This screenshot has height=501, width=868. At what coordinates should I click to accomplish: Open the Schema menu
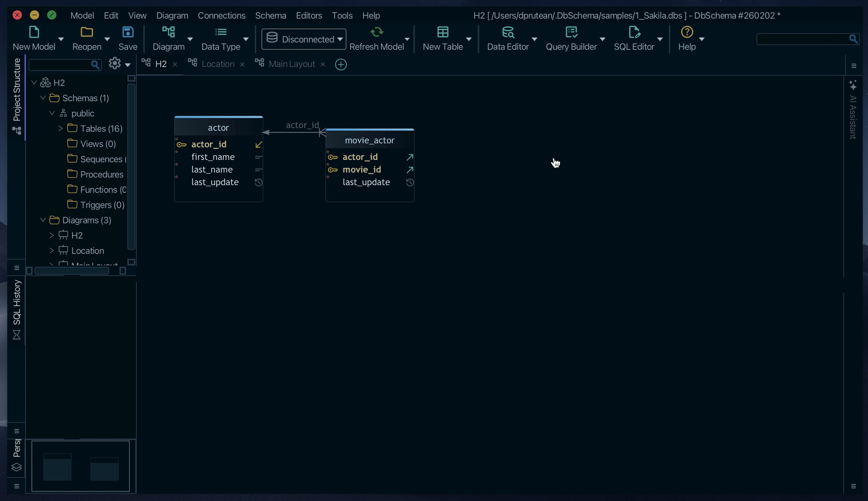tap(270, 16)
